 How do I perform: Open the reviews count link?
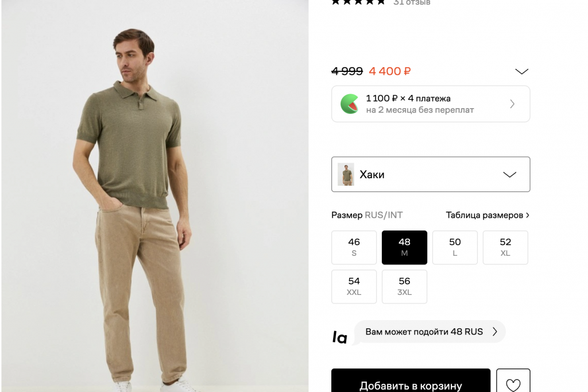(x=412, y=2)
